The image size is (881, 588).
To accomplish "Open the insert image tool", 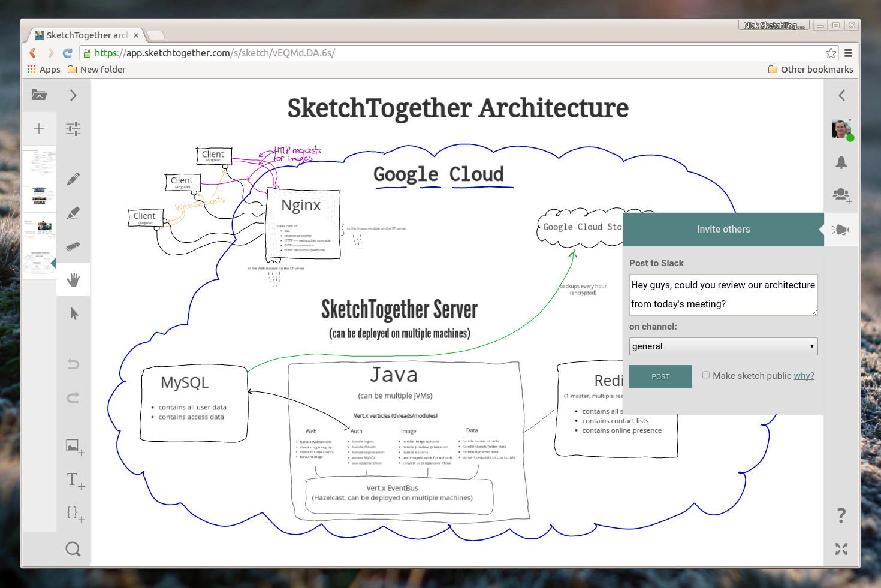I will pos(73,447).
